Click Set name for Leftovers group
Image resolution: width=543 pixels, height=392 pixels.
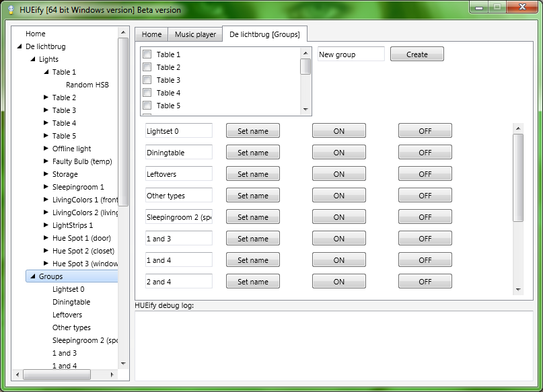point(253,174)
